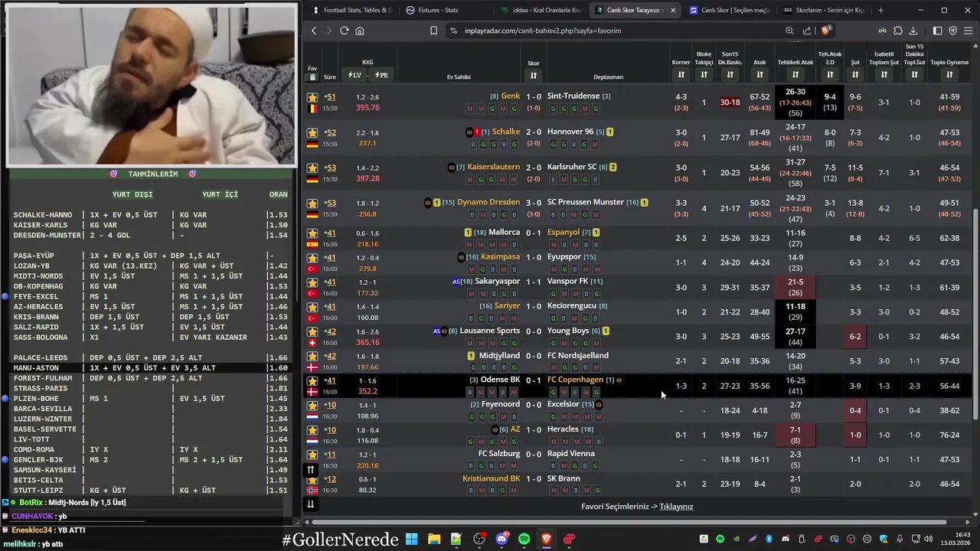Viewport: 980px width, 551px height.
Task: Open the FC Copenhagen team link
Action: point(575,380)
